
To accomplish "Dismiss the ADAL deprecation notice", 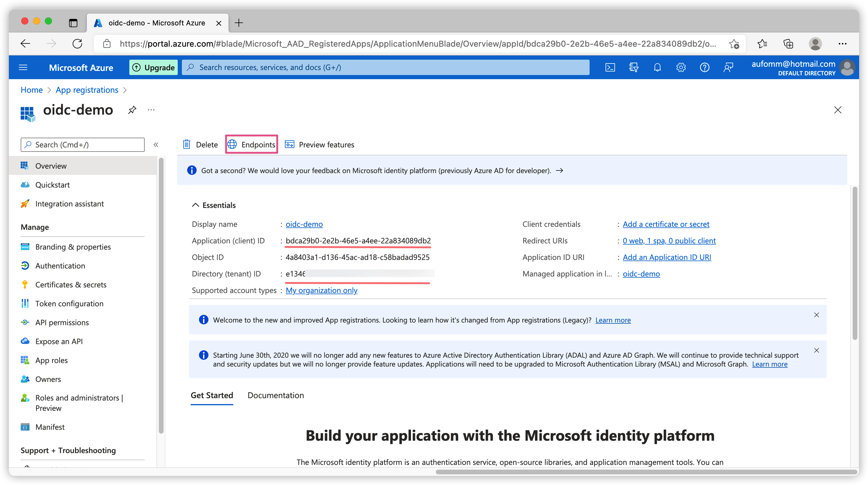I will pyautogui.click(x=816, y=351).
